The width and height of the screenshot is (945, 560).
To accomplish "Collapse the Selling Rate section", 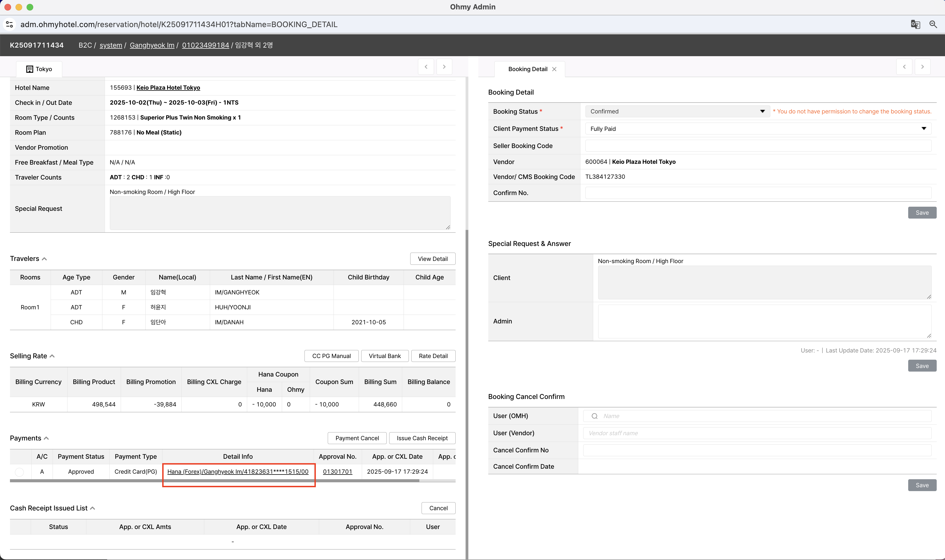I will [52, 356].
